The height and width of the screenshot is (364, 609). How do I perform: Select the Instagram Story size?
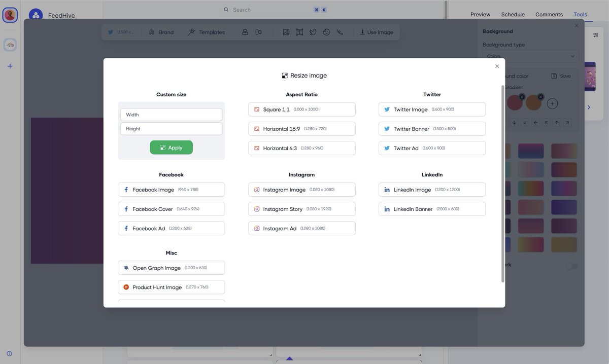coord(302,209)
